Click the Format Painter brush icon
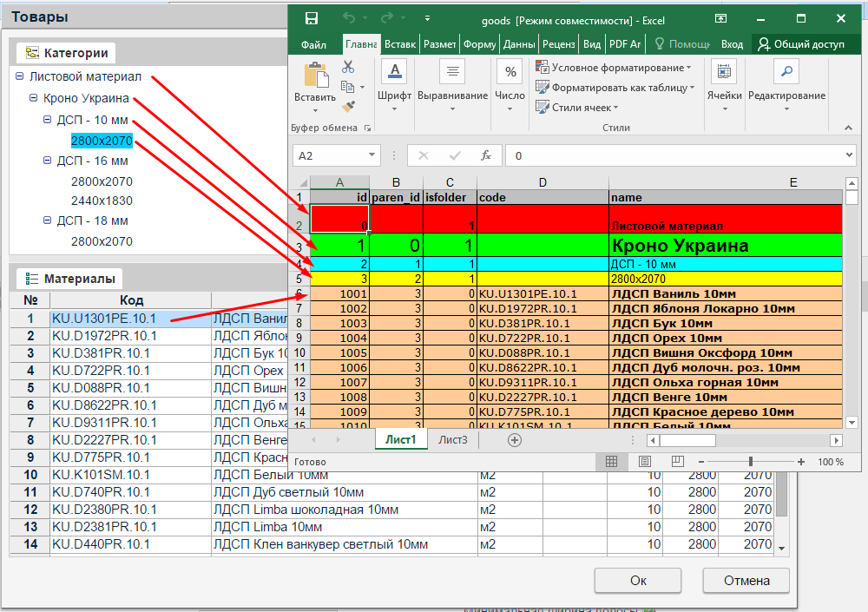Image resolution: width=868 pixels, height=612 pixels. pos(348,106)
